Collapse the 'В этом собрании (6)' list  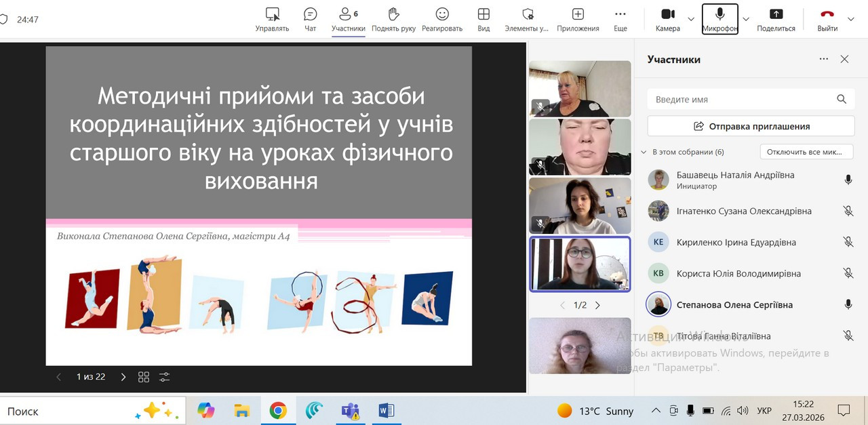(x=644, y=153)
